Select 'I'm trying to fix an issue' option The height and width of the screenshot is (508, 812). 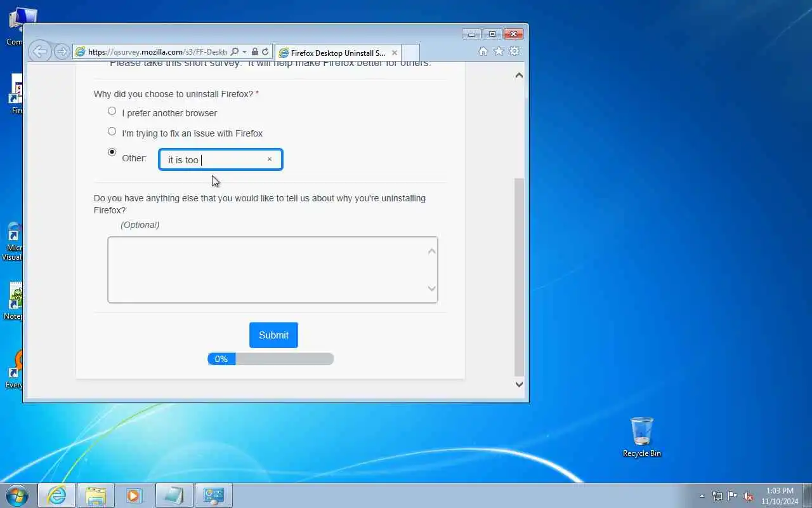(x=112, y=131)
